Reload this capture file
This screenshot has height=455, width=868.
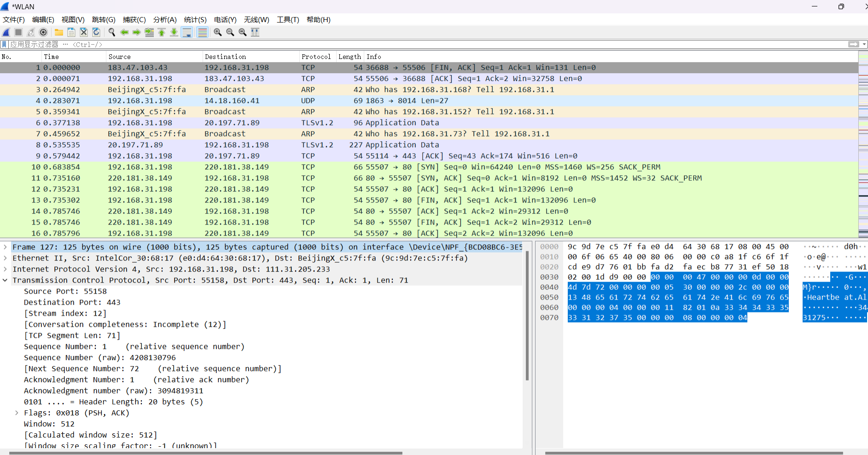click(96, 32)
